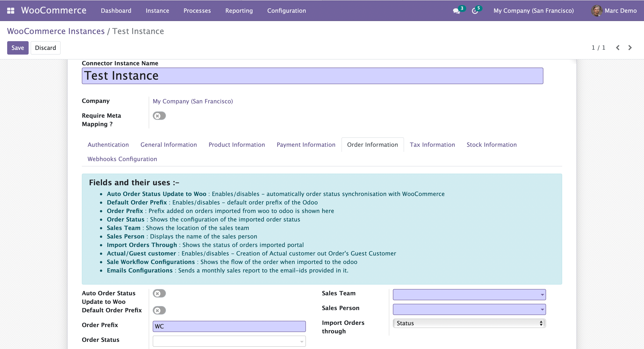Click the Save button
This screenshot has width=644, height=349.
point(17,47)
